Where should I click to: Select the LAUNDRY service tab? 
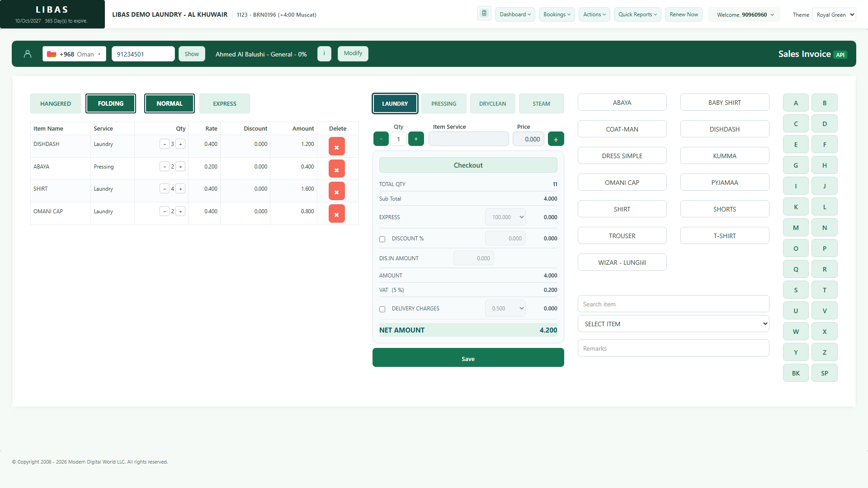tap(395, 103)
